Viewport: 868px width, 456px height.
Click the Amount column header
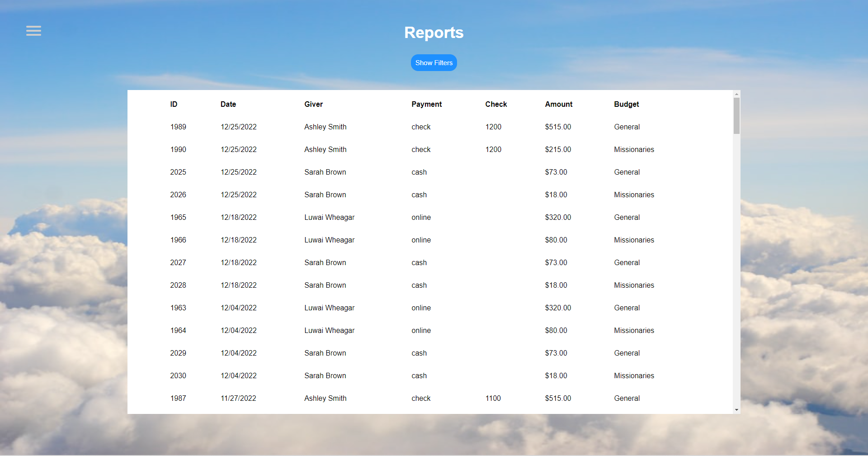[x=558, y=104]
